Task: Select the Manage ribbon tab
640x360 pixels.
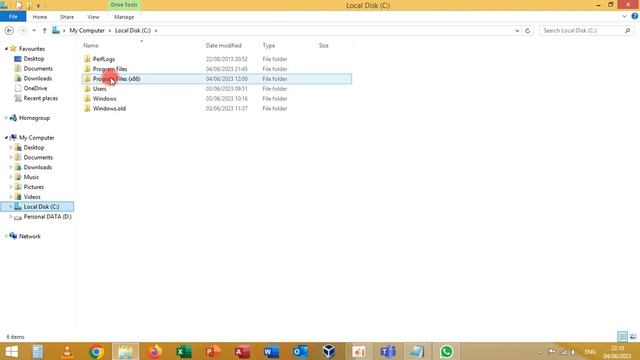Action: pos(124,17)
